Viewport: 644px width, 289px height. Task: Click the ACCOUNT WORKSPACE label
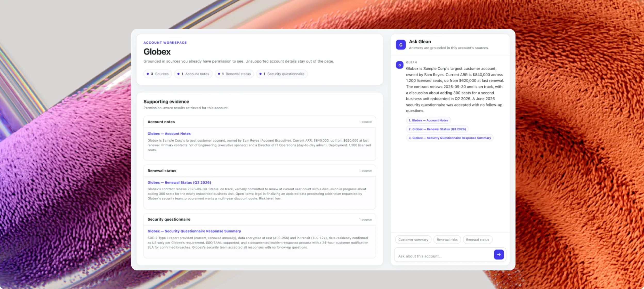(165, 43)
